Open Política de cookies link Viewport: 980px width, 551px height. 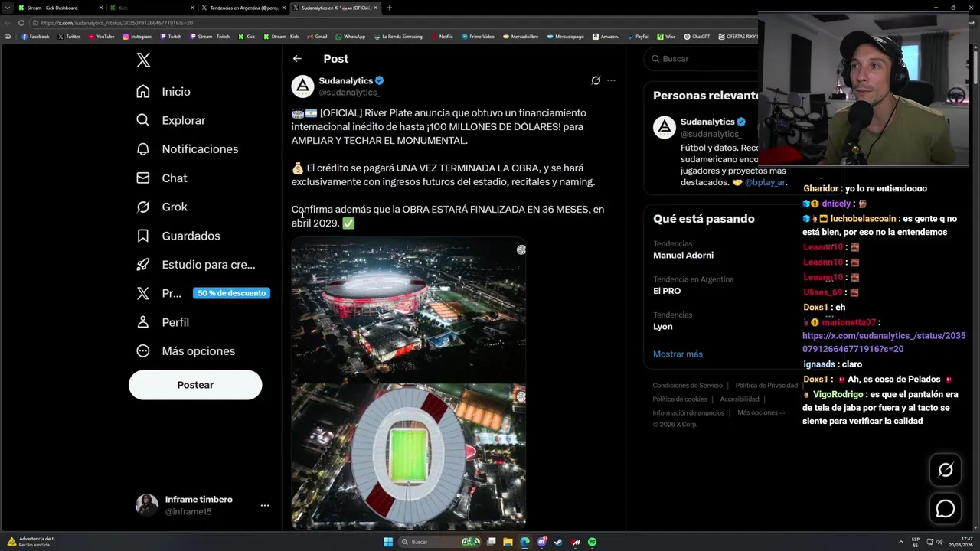pos(680,399)
